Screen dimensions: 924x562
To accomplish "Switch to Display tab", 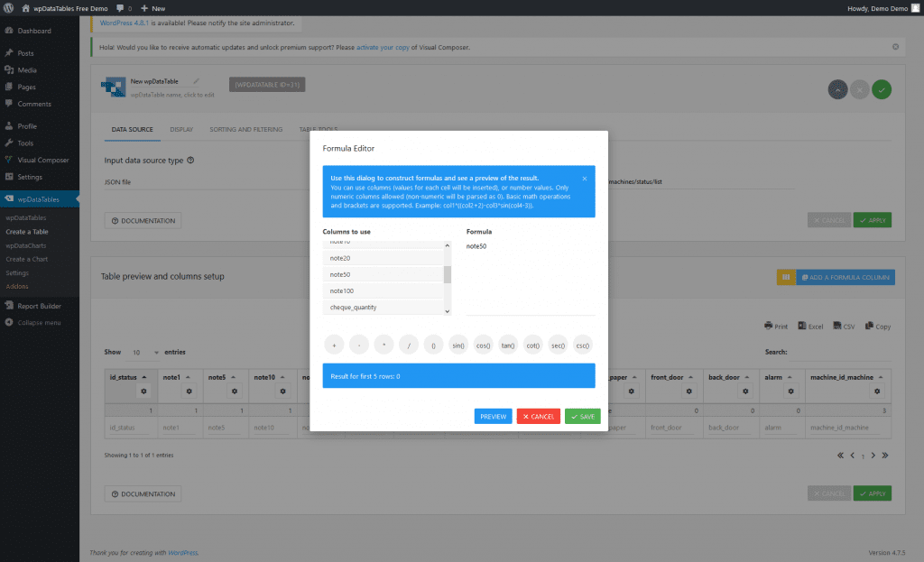I will [x=181, y=130].
